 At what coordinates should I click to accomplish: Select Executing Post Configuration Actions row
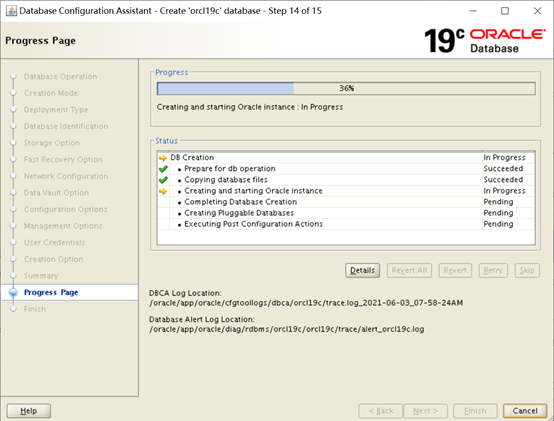tap(346, 224)
